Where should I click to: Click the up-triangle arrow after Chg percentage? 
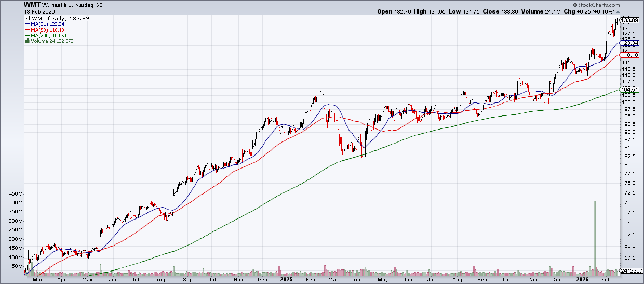618,11
